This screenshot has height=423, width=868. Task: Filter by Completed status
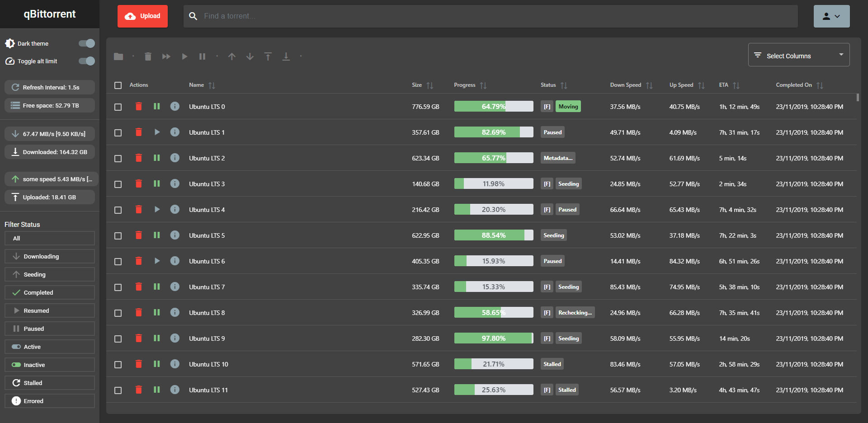point(50,292)
